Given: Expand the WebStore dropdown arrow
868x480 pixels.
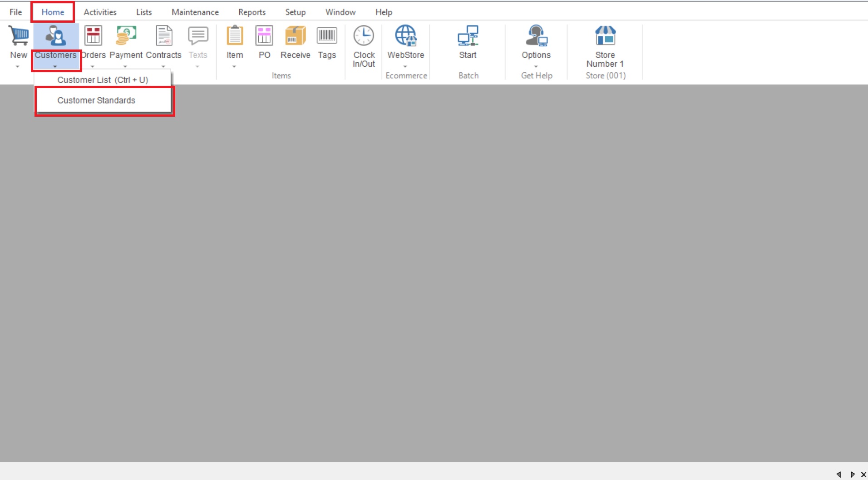Looking at the screenshot, I should coord(405,67).
